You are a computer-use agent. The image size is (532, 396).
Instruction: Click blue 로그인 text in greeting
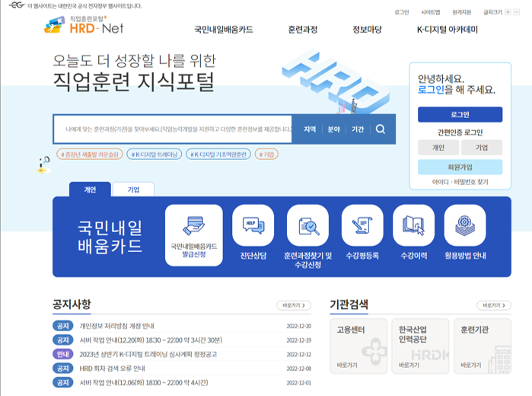(x=431, y=90)
